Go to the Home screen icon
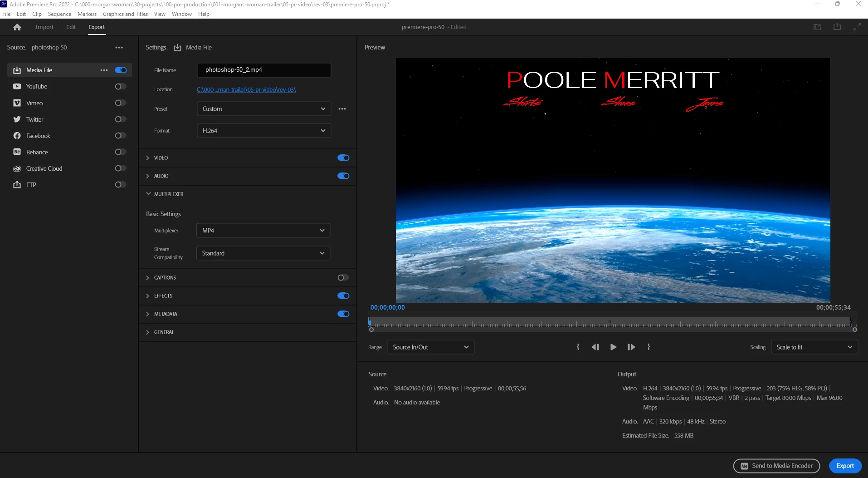 [x=17, y=27]
